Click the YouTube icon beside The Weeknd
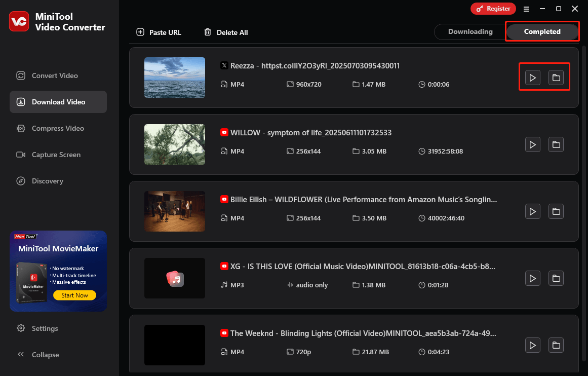Image resolution: width=588 pixels, height=376 pixels. click(224, 333)
